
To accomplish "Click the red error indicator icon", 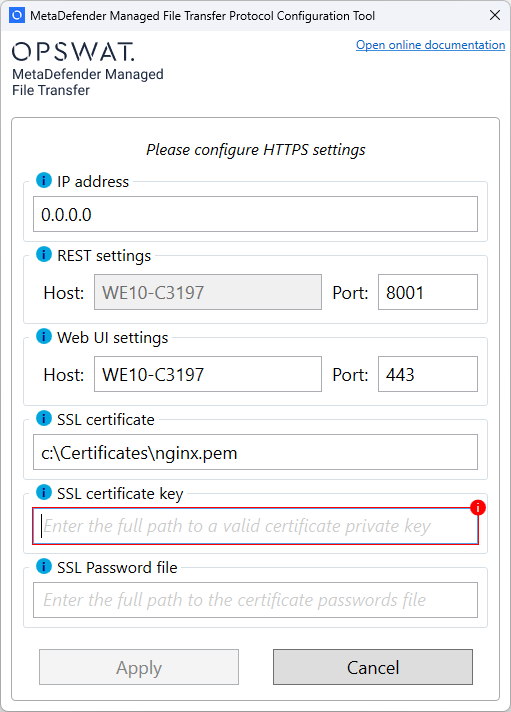I will (478, 508).
